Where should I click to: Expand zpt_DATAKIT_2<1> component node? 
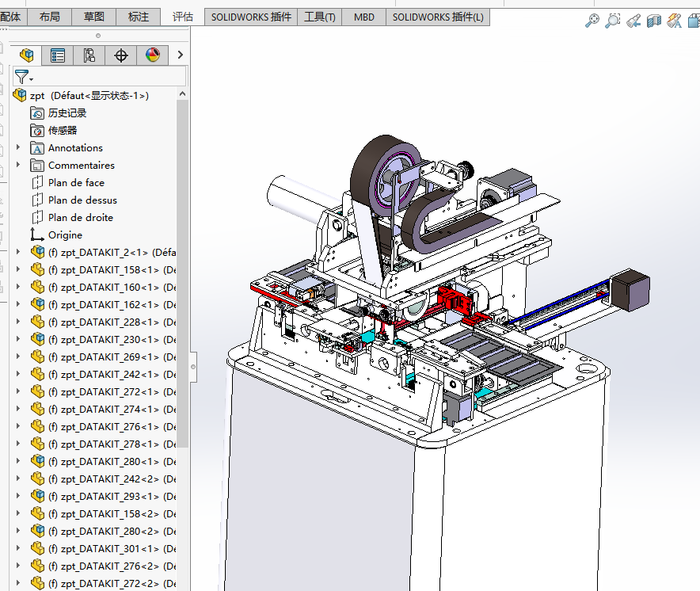(18, 253)
